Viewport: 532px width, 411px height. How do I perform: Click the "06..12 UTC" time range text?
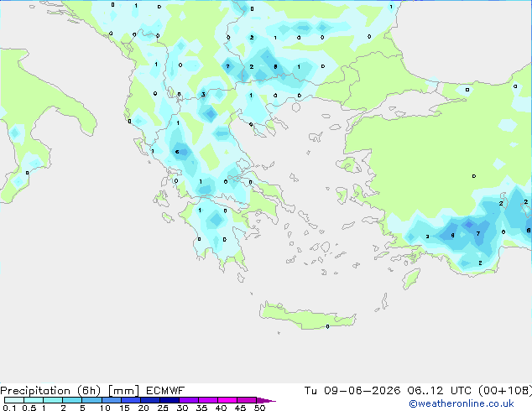pyautogui.click(x=440, y=391)
